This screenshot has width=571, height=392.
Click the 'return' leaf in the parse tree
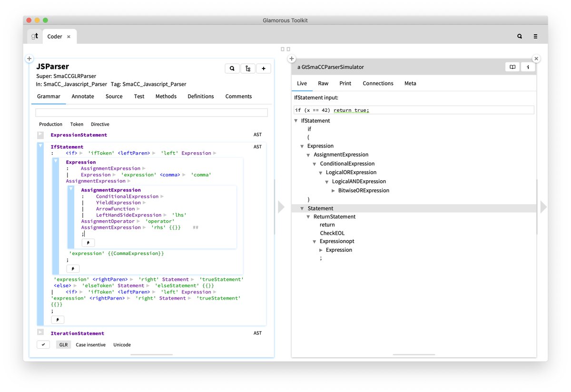point(327,225)
